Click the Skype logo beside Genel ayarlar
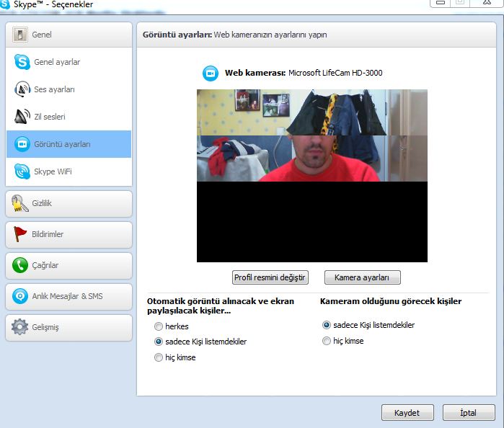Screen dimensions: 504x428 [22, 62]
